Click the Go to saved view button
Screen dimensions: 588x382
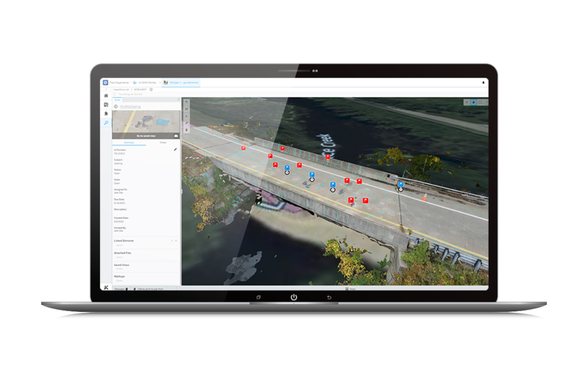[146, 135]
